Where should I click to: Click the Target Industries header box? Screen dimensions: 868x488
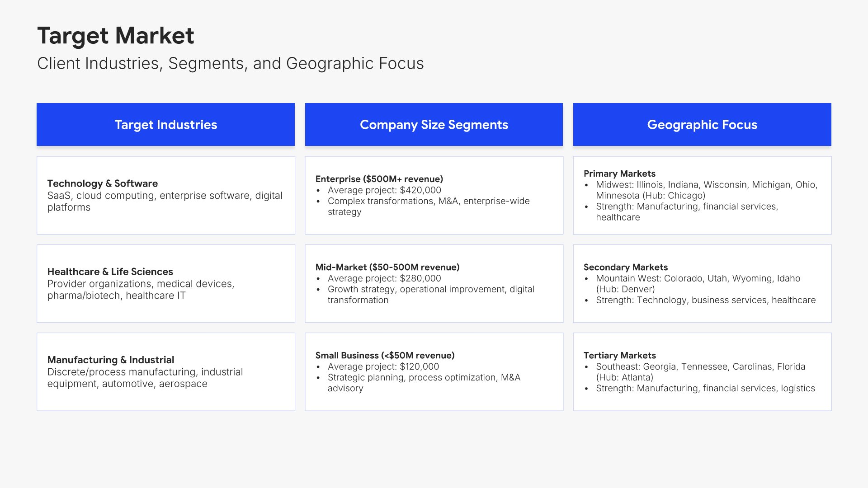(x=165, y=125)
